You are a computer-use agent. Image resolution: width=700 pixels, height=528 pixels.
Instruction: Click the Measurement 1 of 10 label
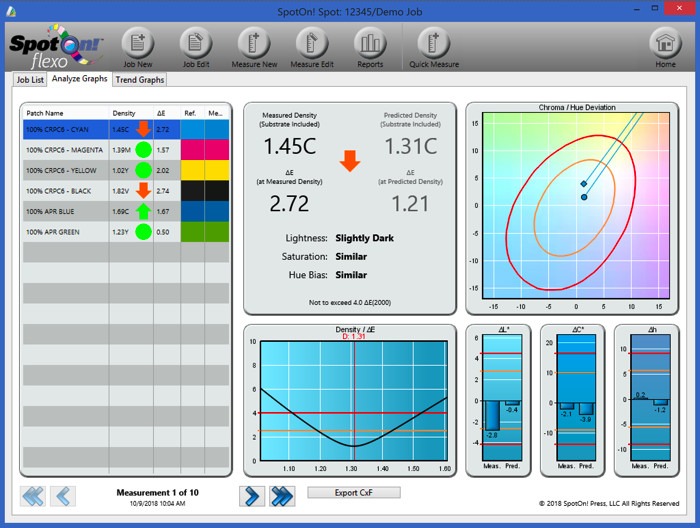point(158,492)
